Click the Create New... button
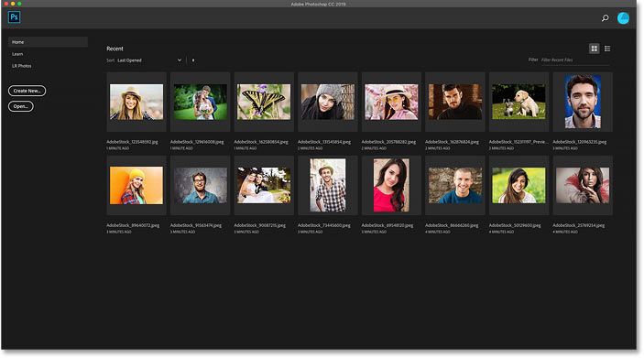Screen dimensions: 644x358 [27, 91]
